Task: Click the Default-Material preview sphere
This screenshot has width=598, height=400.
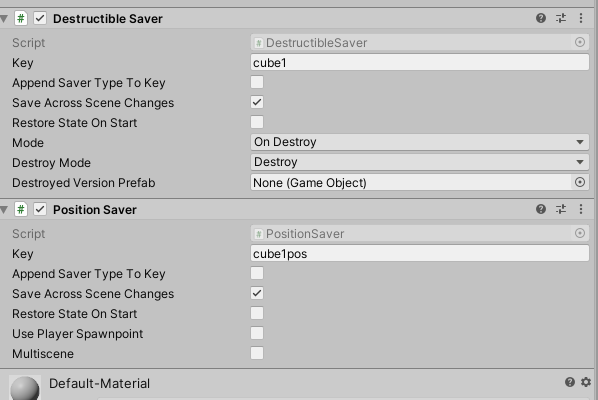Action: [25, 388]
